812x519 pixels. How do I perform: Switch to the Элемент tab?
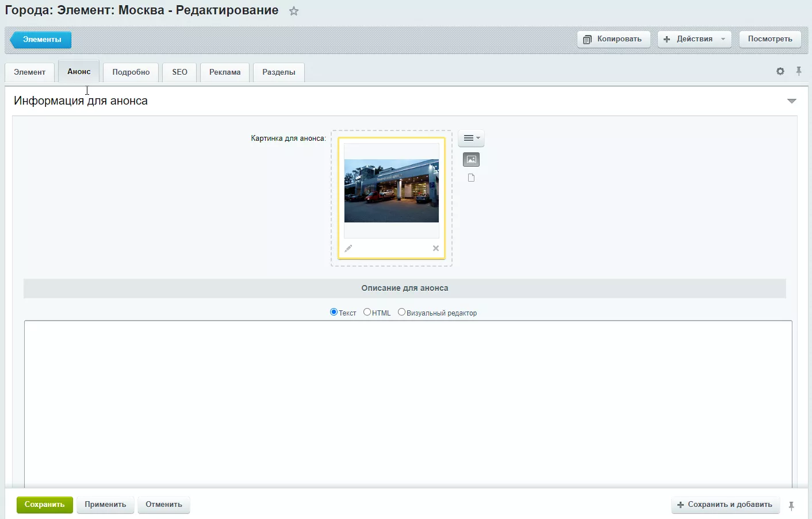tap(29, 72)
